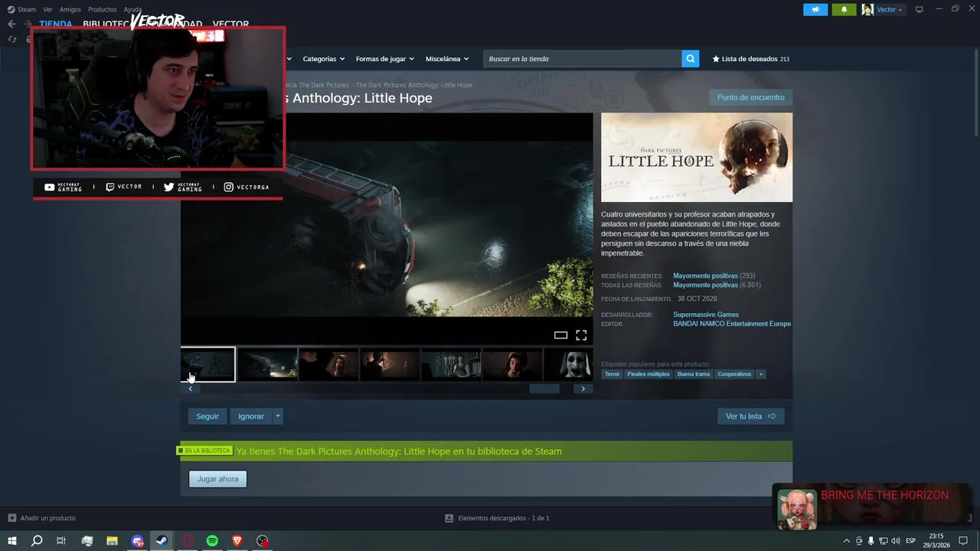Open recent reviews Mayormente positivas link

705,275
